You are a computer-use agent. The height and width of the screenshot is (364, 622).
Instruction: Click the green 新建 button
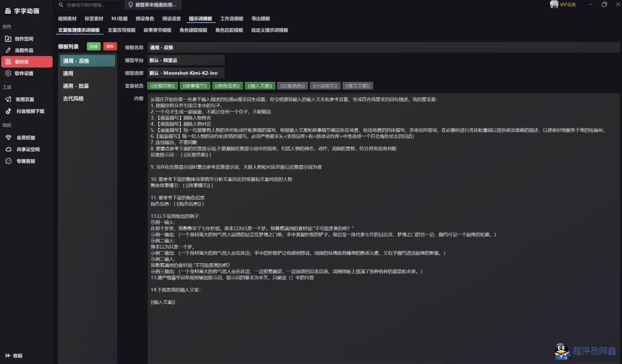click(x=94, y=46)
